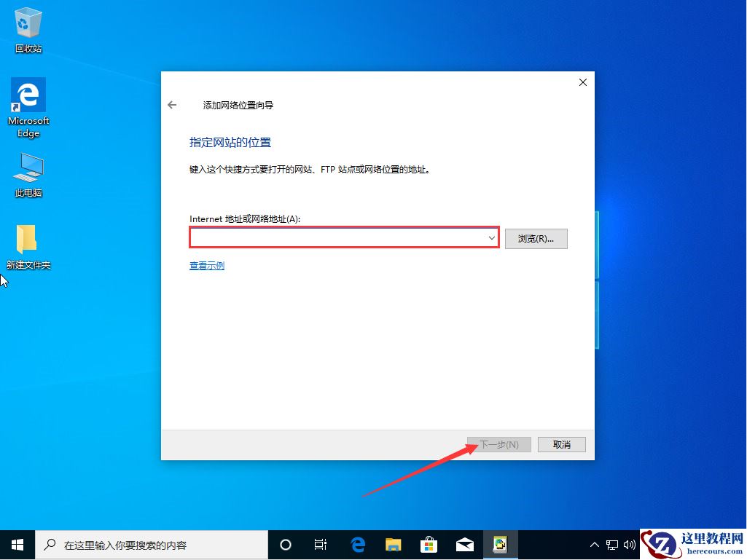Open the Start menu
Viewport: 747px width, 560px height.
point(17,544)
